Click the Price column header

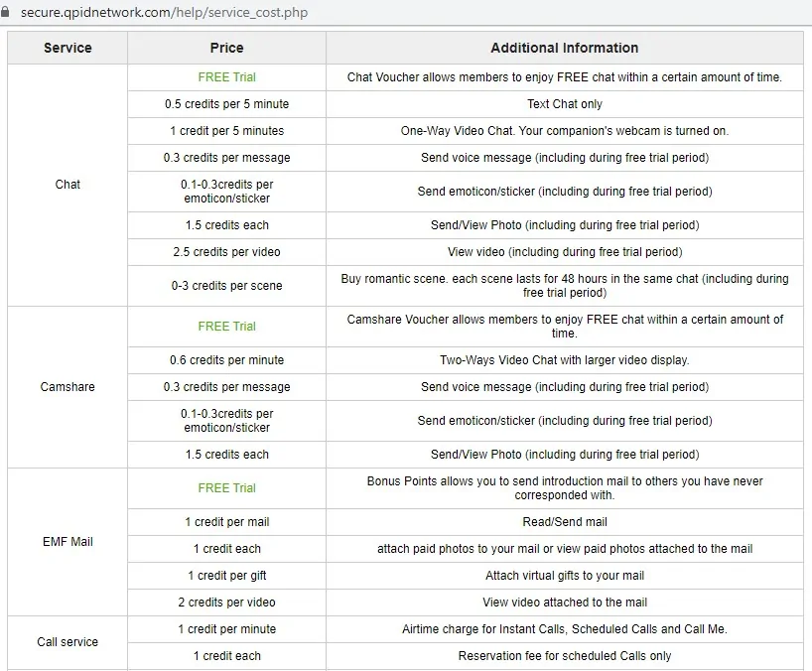226,48
